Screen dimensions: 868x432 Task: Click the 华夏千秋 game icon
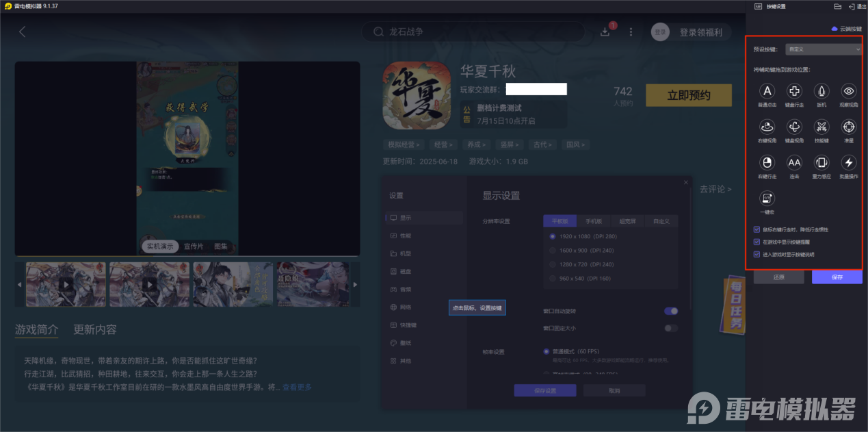416,96
